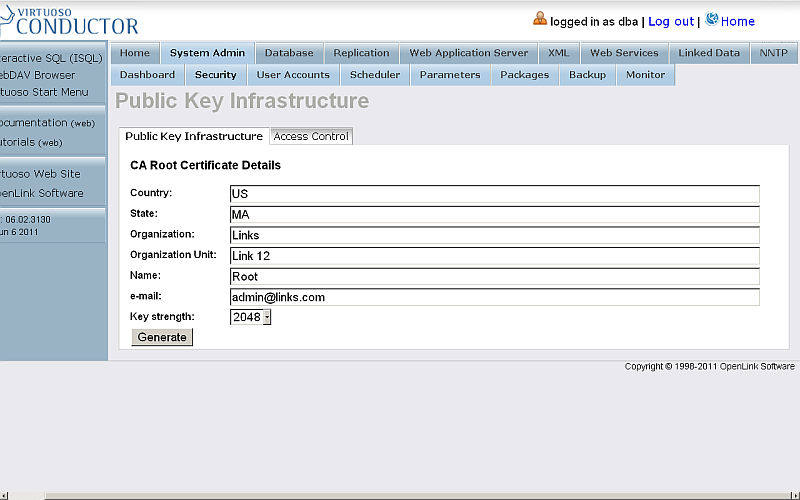This screenshot has width=800, height=500.
Task: Click the Log out link
Action: coord(670,21)
